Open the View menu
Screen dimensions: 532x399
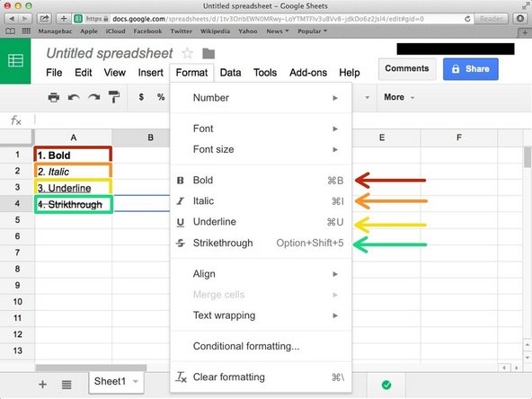pos(115,73)
